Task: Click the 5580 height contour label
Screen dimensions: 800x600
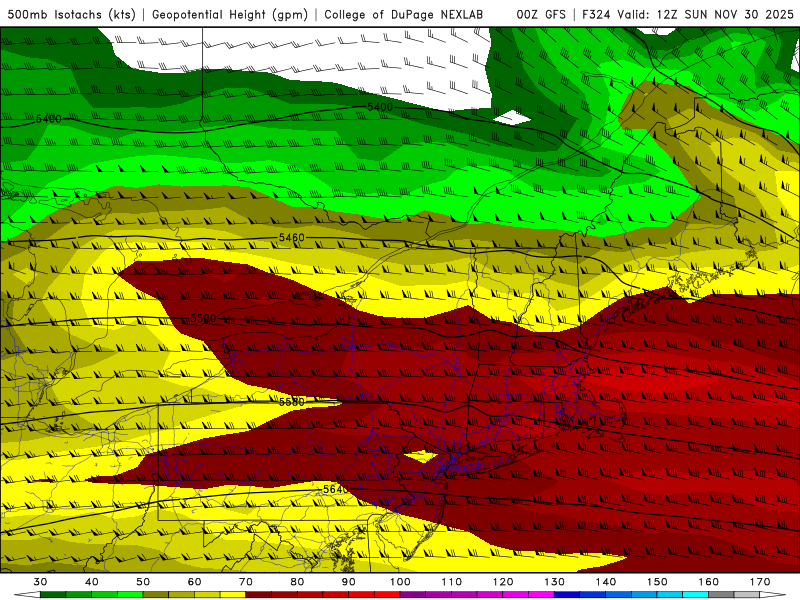Action: coord(291,402)
